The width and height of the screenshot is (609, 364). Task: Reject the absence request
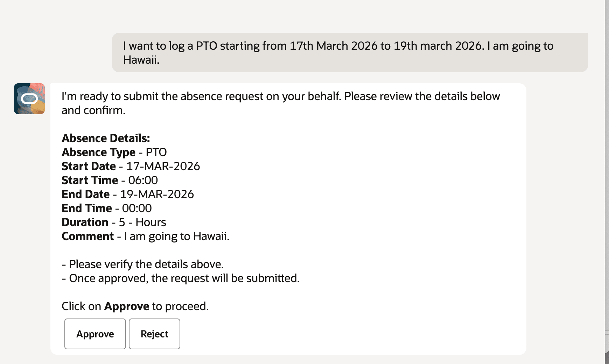pos(154,334)
